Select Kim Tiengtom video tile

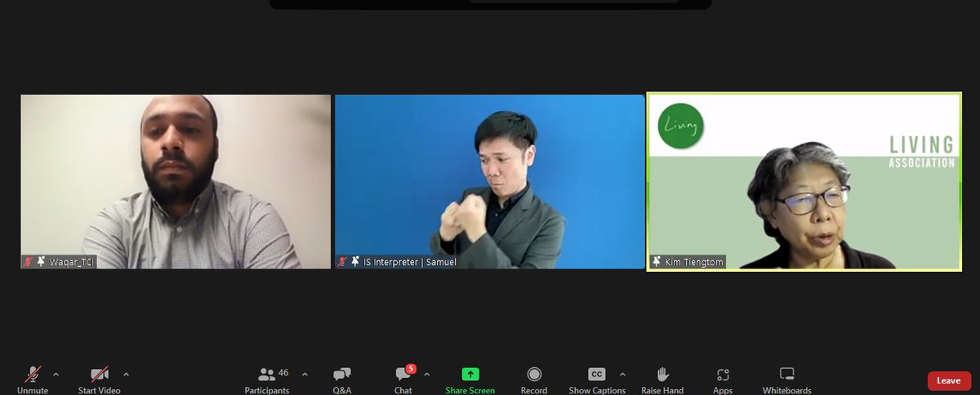(804, 182)
